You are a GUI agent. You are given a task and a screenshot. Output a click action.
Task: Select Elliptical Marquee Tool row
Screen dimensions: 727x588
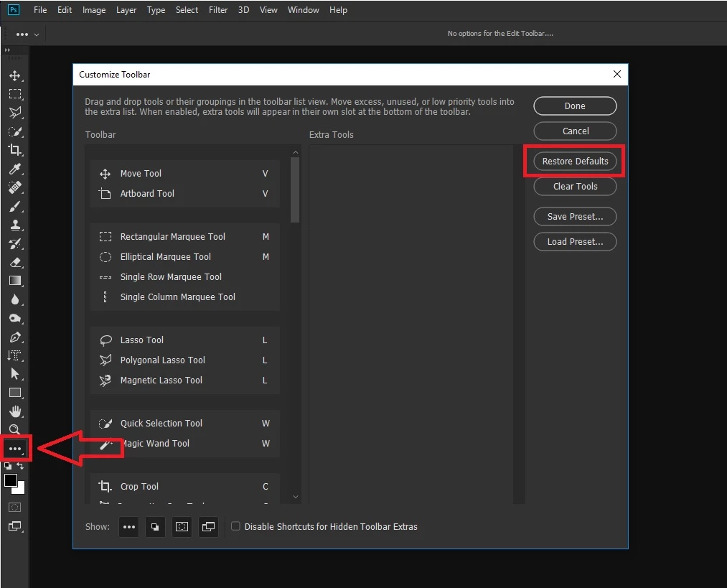click(185, 256)
